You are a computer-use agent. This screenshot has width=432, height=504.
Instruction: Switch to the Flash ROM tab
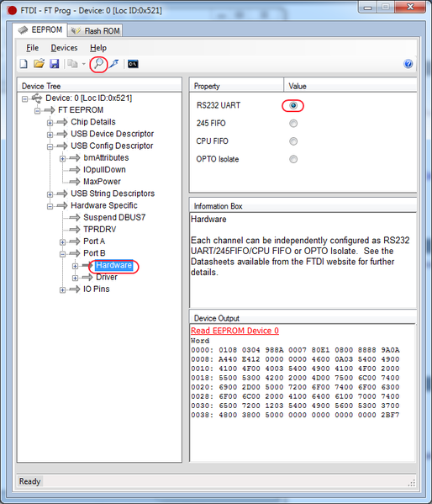click(x=96, y=31)
